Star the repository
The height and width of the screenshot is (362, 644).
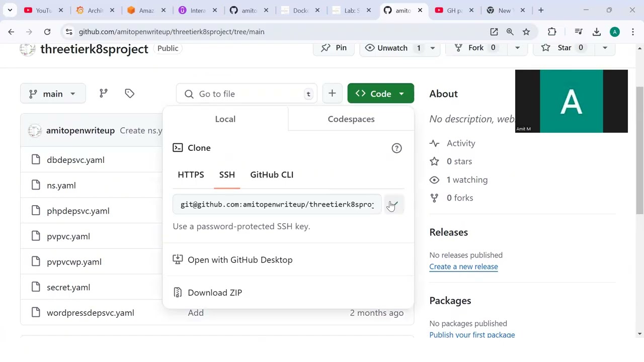pos(565,48)
